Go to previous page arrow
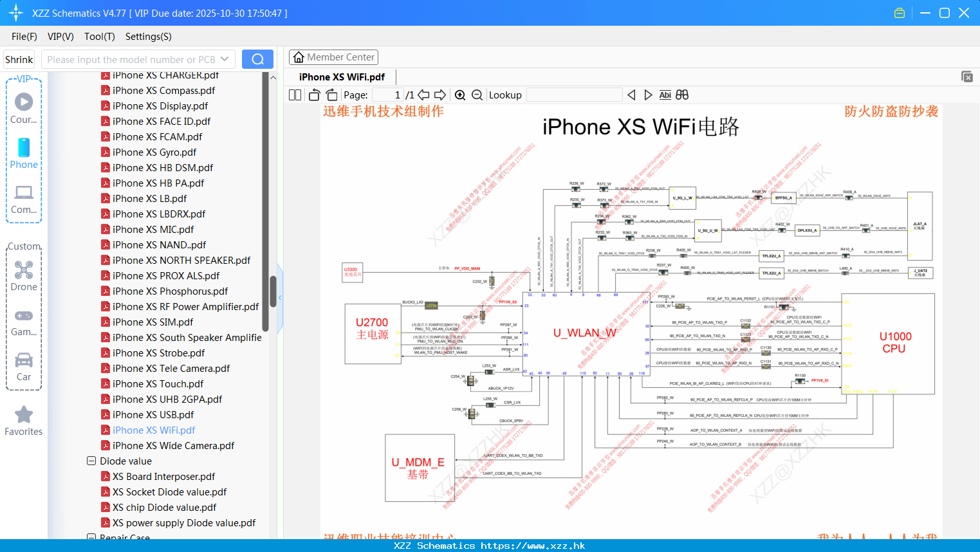980x552 pixels. tap(423, 95)
